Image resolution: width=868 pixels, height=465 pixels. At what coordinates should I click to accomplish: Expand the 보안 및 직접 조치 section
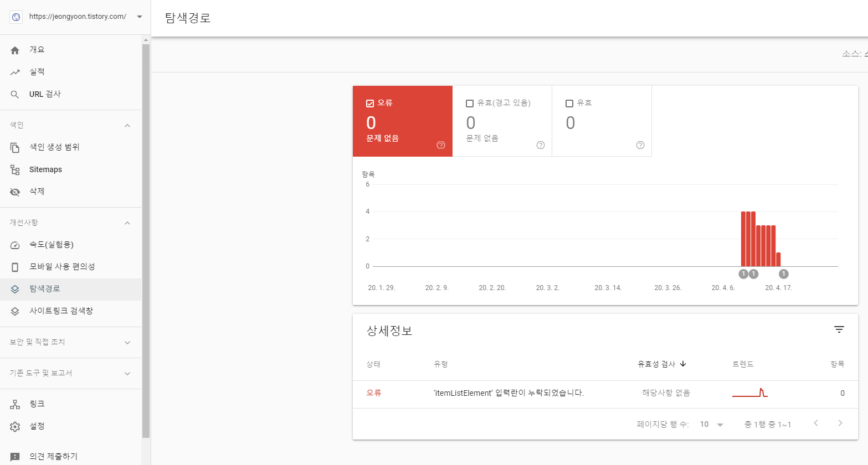[x=127, y=343]
